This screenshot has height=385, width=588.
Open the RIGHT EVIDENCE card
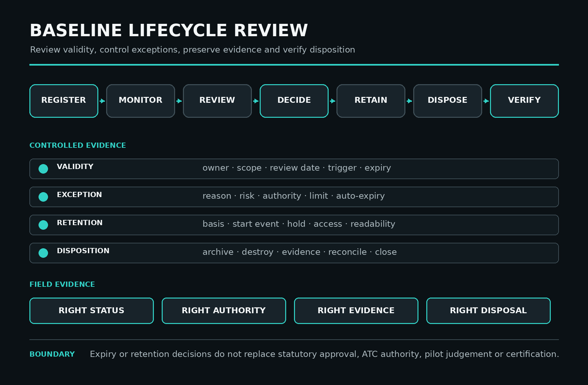[x=356, y=311]
